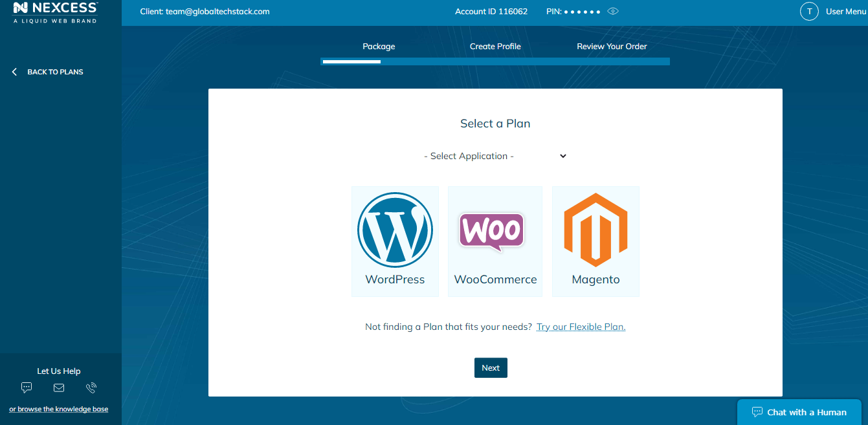Open Chat with a Human

point(799,412)
